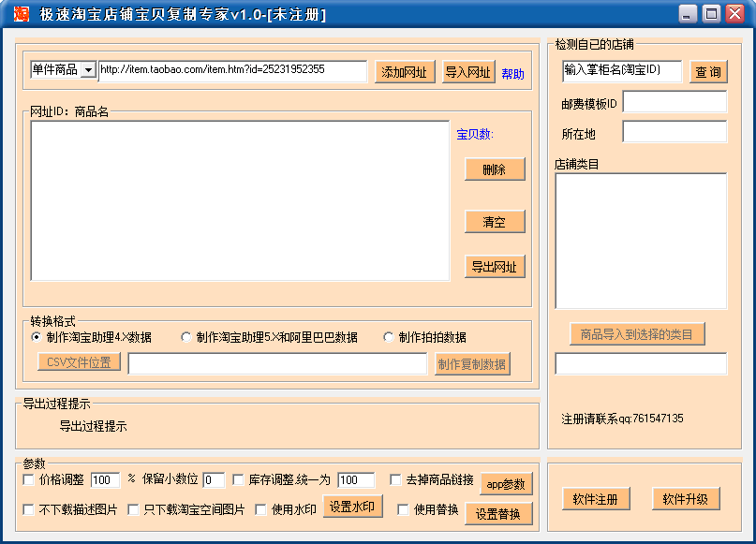This screenshot has height=544, width=756.
Task: Click the 导出网址 button
Action: point(495,267)
